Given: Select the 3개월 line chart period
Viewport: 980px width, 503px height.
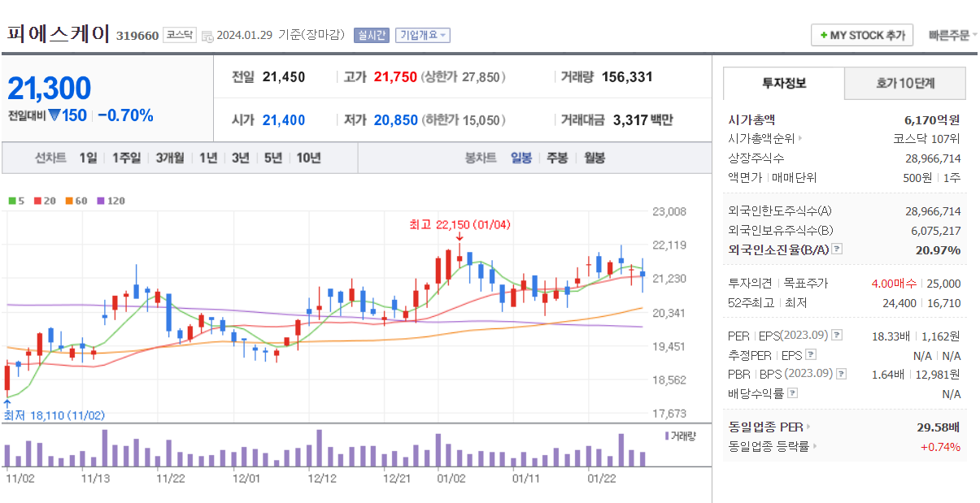Looking at the screenshot, I should tap(170, 158).
